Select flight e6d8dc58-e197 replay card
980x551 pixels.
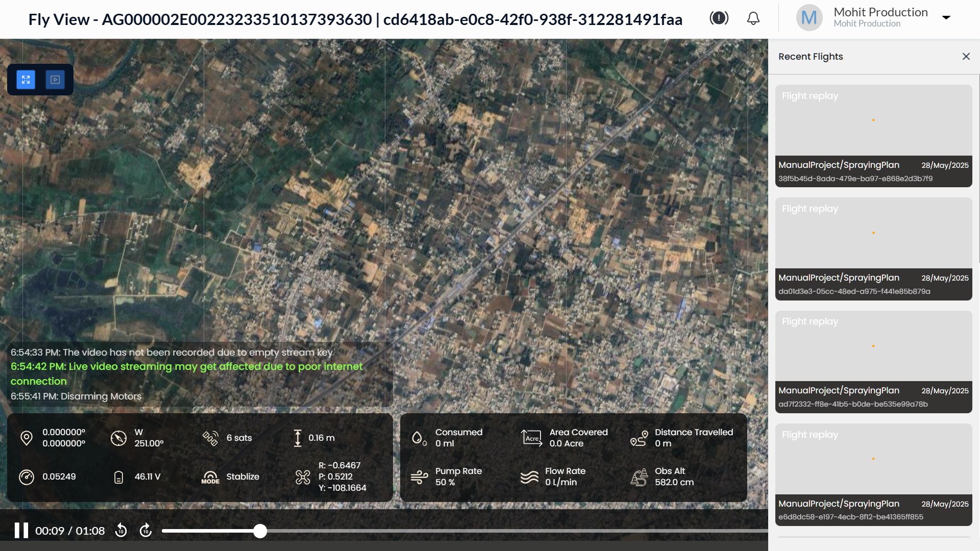click(873, 474)
